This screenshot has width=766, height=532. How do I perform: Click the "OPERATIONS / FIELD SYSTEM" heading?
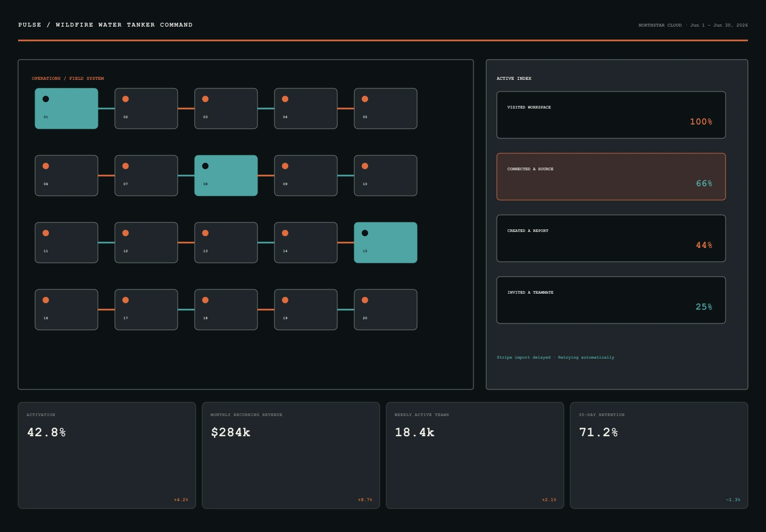point(68,79)
